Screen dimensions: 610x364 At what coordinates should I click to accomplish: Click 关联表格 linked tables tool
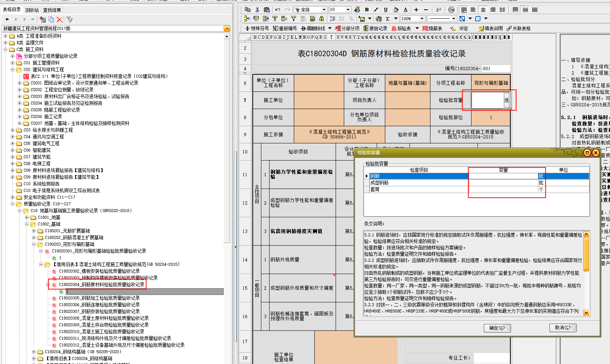point(519,28)
